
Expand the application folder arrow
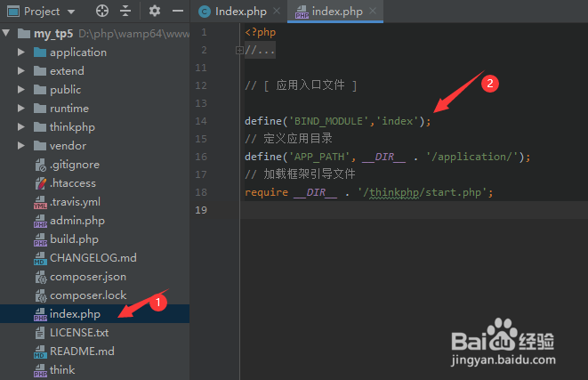coord(21,53)
